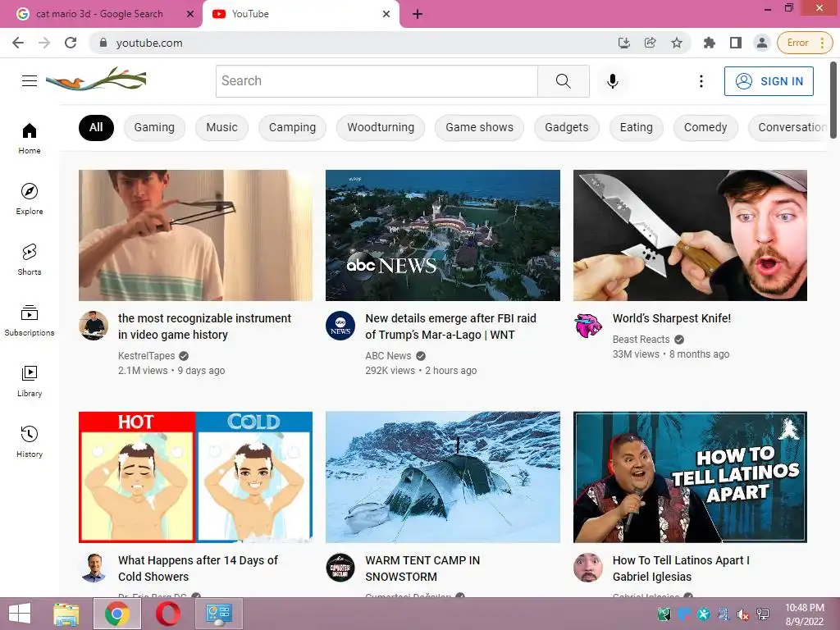Open Windows Start button

(20, 614)
